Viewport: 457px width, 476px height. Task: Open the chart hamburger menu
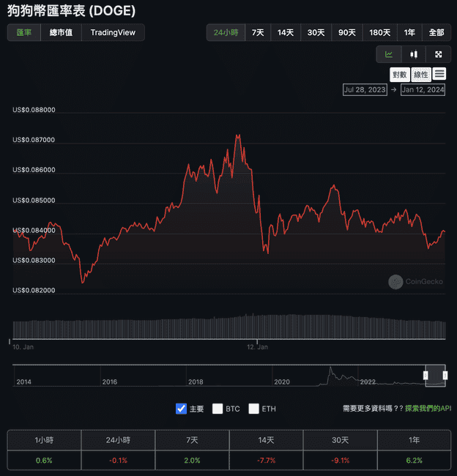tap(439, 74)
